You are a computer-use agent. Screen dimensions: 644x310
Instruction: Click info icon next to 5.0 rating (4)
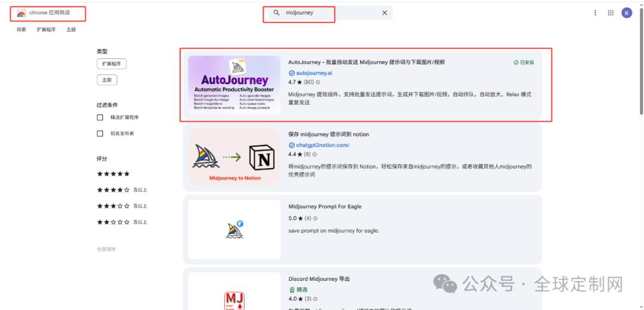315,218
